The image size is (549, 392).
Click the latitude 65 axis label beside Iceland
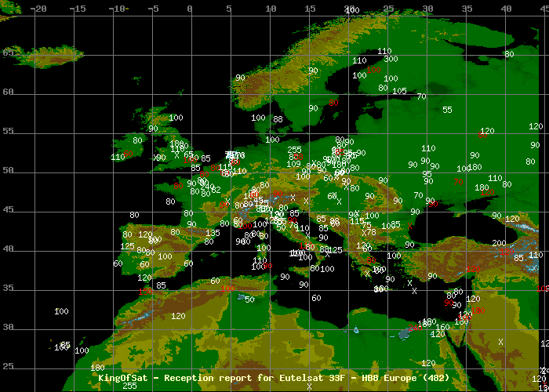(x=8, y=53)
